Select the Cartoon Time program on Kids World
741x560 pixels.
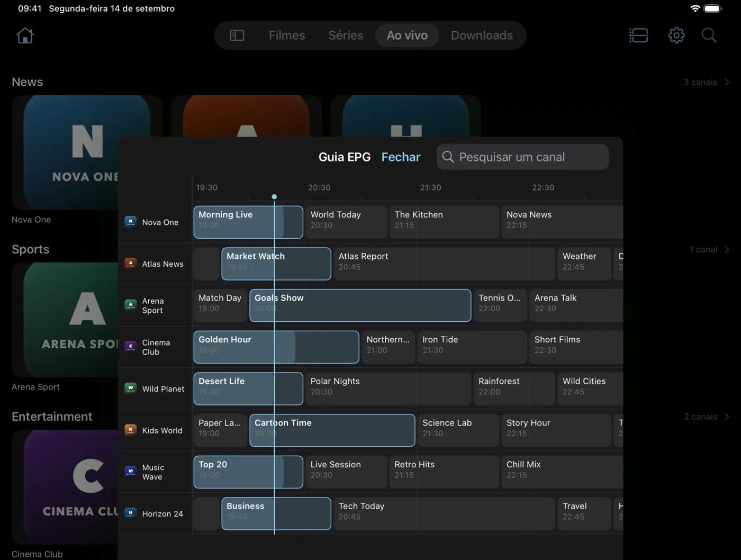(x=332, y=430)
